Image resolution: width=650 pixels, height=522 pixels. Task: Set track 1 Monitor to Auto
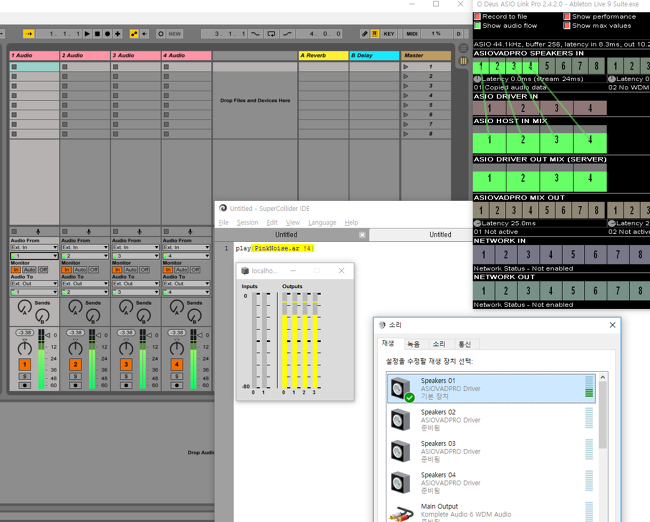click(29, 270)
